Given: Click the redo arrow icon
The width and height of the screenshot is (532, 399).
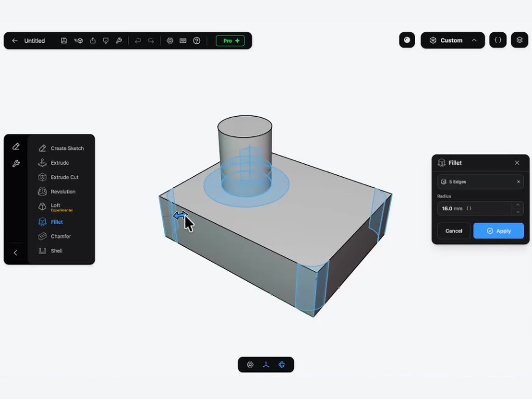Looking at the screenshot, I should point(151,41).
